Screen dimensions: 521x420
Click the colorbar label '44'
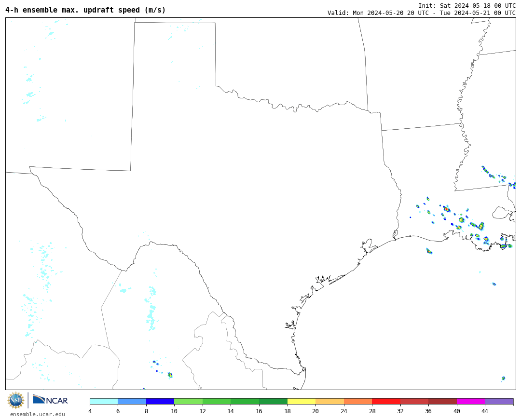(485, 411)
